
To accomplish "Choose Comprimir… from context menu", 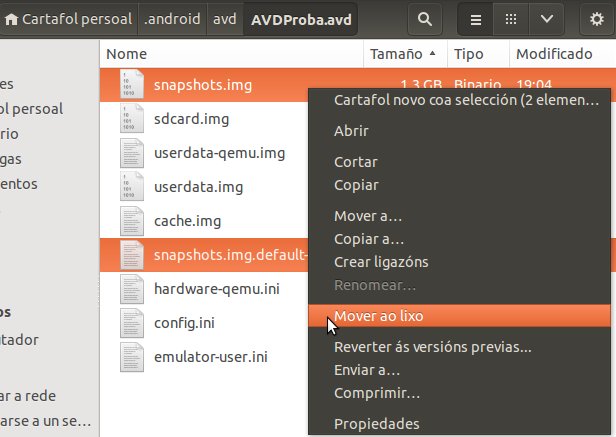I will coord(460,393).
